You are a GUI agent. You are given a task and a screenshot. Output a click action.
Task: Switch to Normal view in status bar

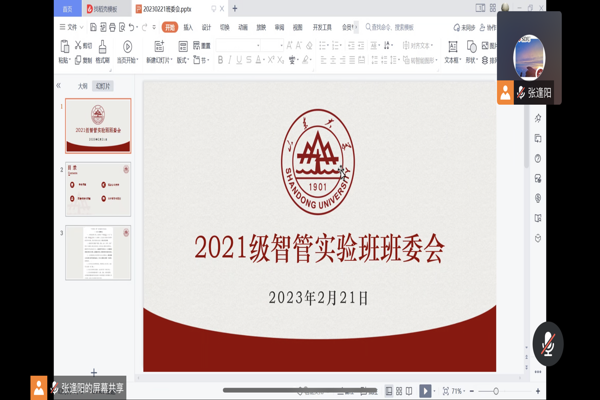(389, 391)
